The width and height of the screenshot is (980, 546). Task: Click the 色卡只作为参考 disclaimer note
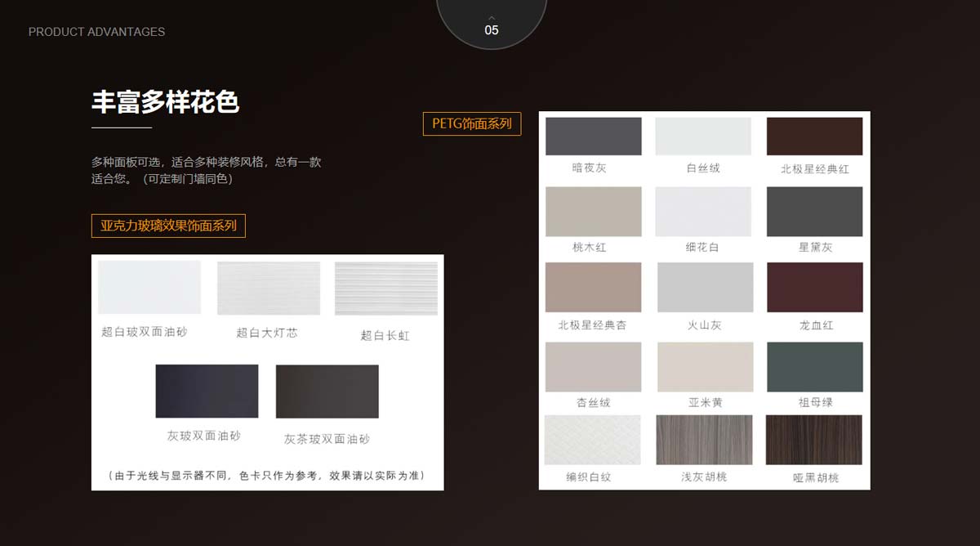point(266,475)
